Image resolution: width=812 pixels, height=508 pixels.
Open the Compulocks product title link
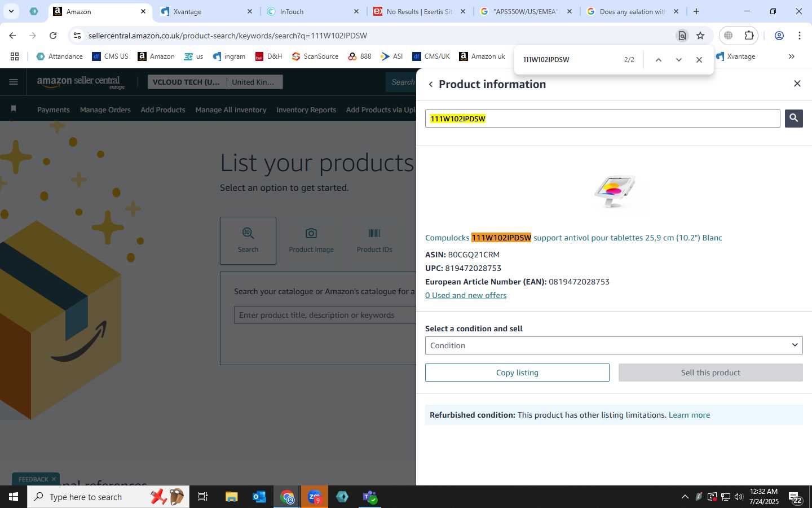[573, 238]
